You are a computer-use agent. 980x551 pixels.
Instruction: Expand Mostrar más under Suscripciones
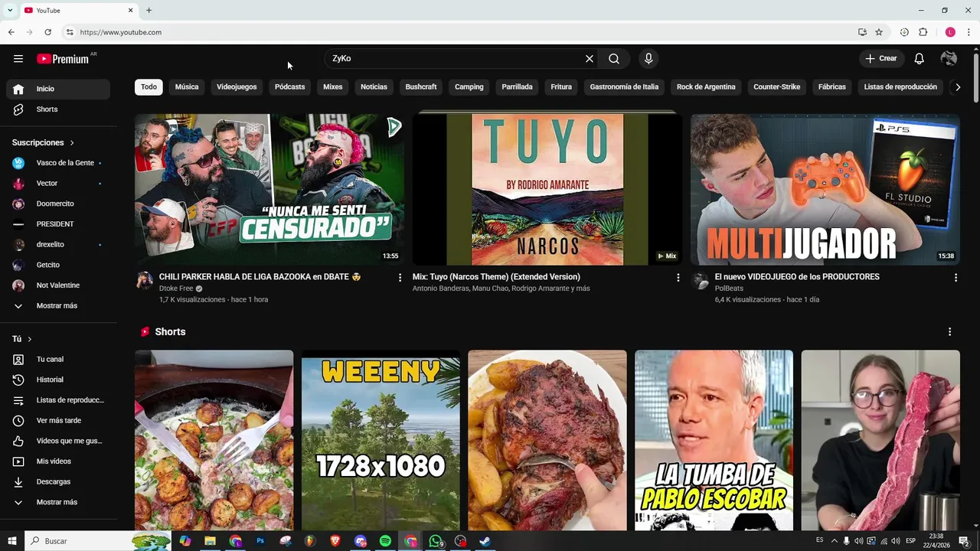[58, 306]
